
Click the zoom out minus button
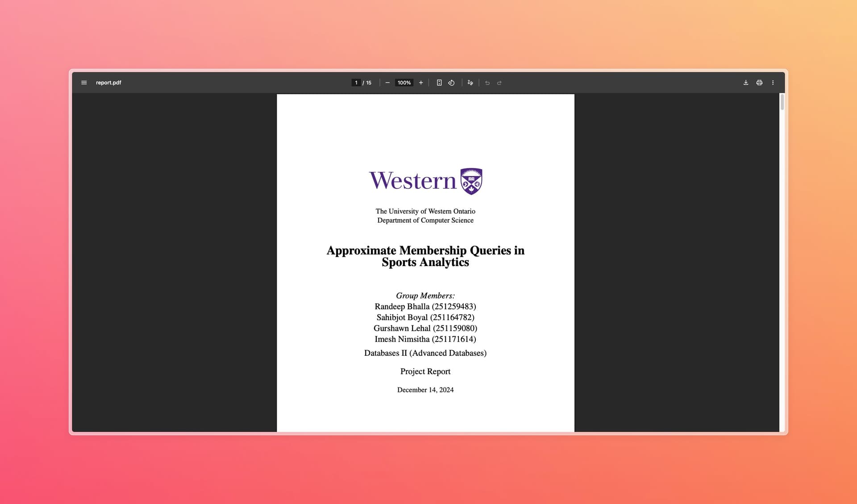[x=387, y=83]
